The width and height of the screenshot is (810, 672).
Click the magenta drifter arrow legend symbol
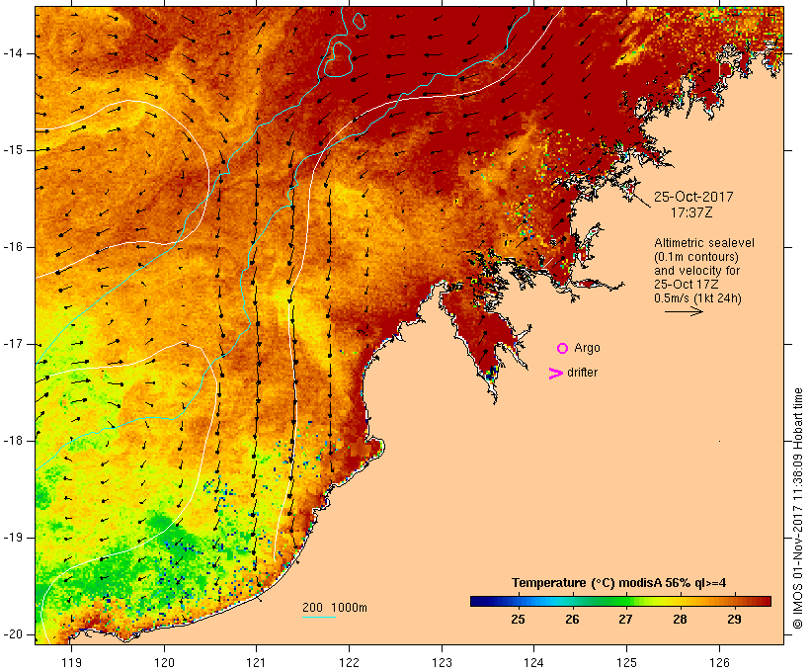[x=556, y=374]
